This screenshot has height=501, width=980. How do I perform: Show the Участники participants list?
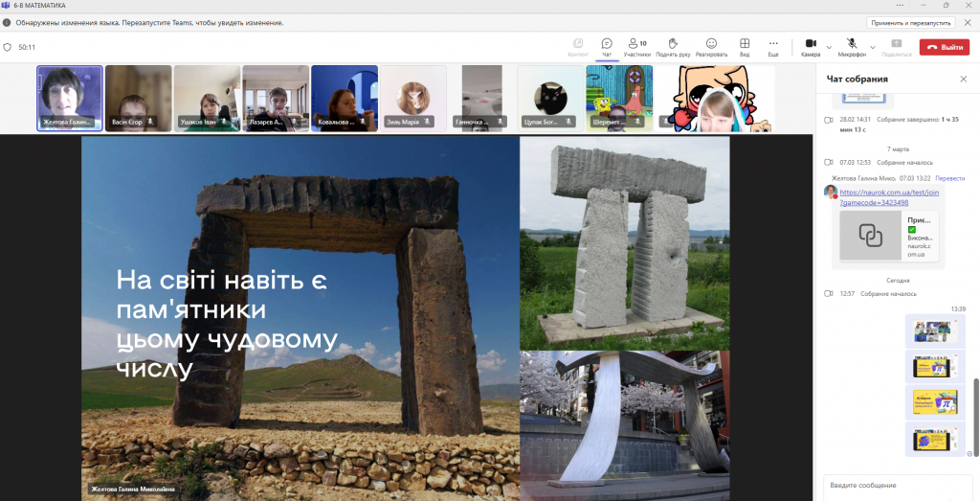pos(636,46)
